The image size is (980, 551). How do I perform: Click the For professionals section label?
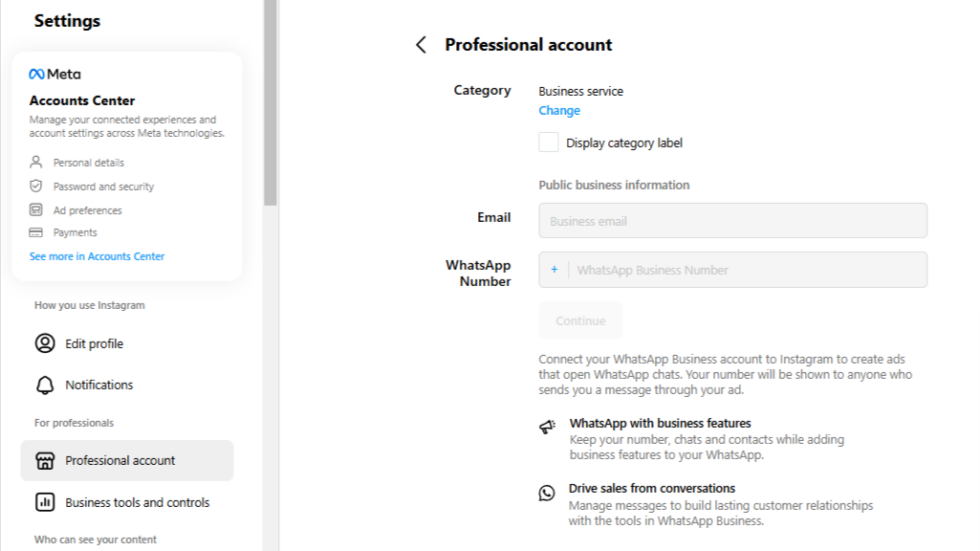click(74, 423)
